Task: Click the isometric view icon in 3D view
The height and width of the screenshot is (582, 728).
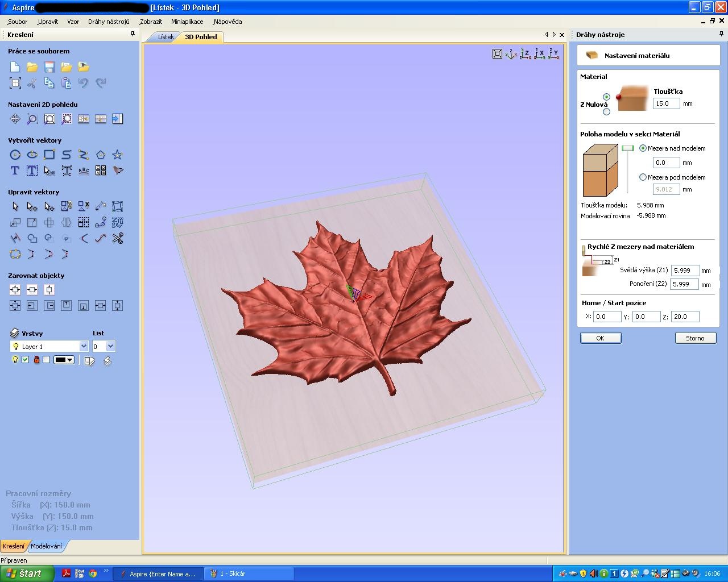Action: pyautogui.click(x=511, y=54)
